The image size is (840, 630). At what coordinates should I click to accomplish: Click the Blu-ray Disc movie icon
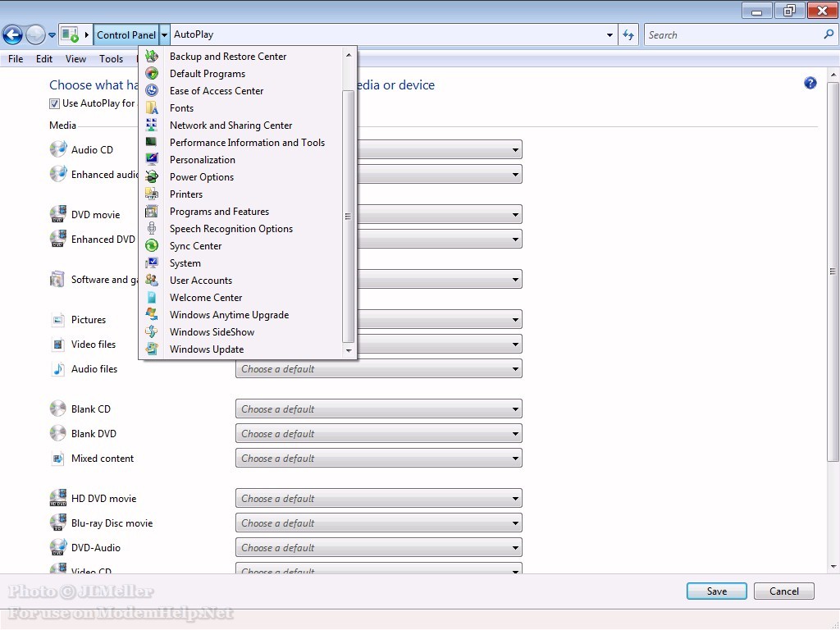(x=58, y=523)
